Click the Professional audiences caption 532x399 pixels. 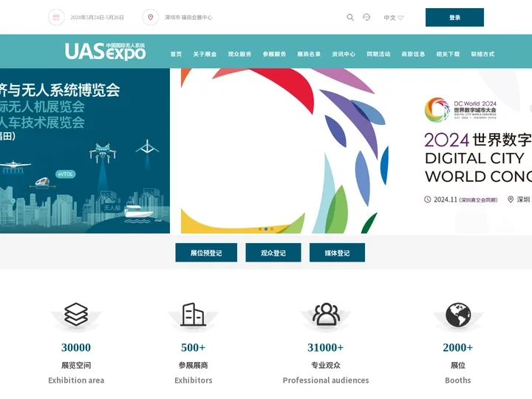pos(326,381)
